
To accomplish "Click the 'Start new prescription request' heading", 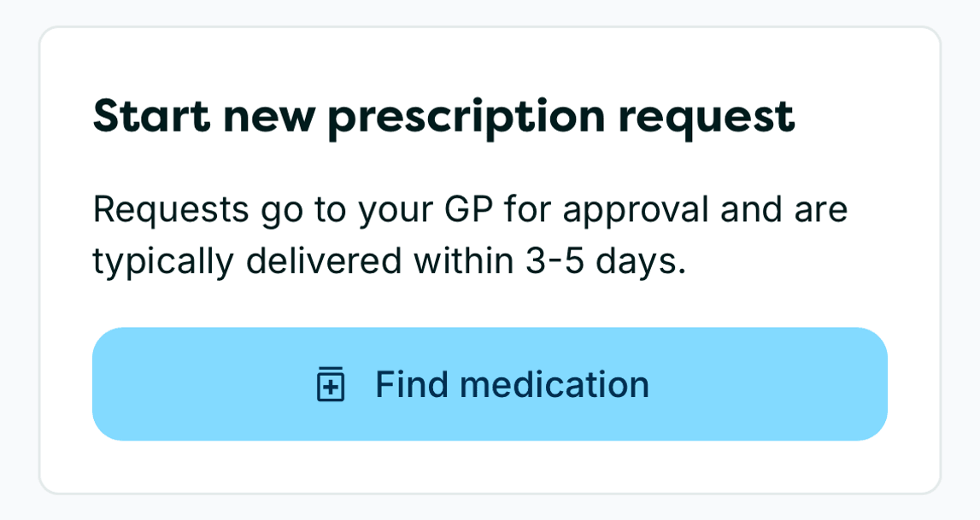I will (x=444, y=115).
